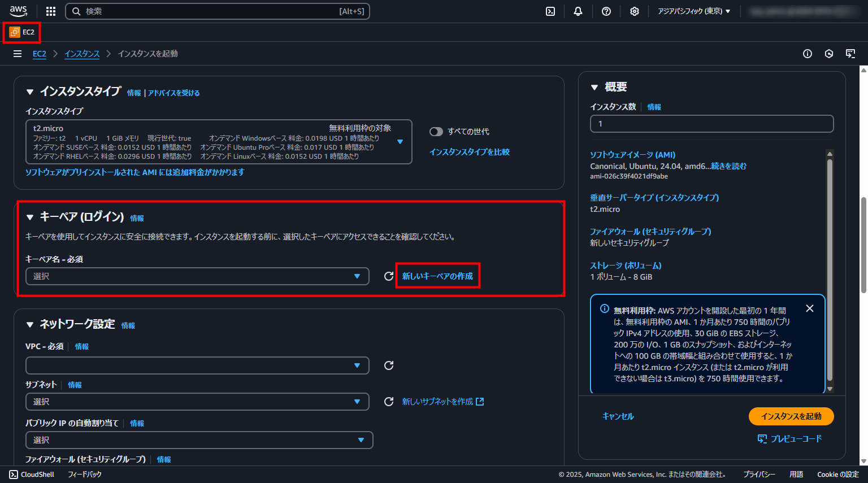Open the privacy link in footer
This screenshot has height=483, width=868.
point(759,475)
